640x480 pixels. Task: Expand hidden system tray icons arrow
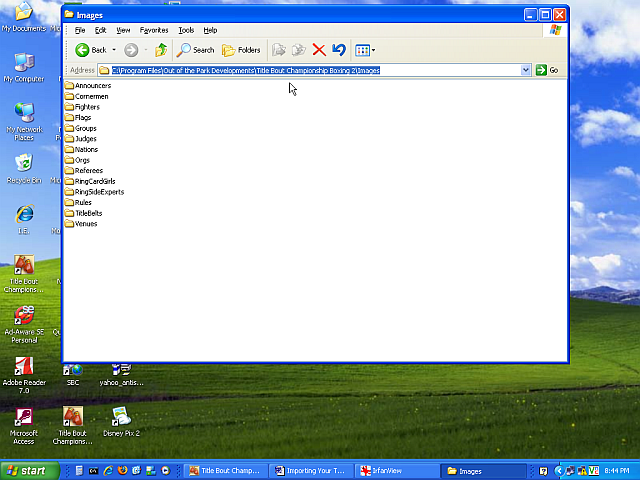pos(559,471)
